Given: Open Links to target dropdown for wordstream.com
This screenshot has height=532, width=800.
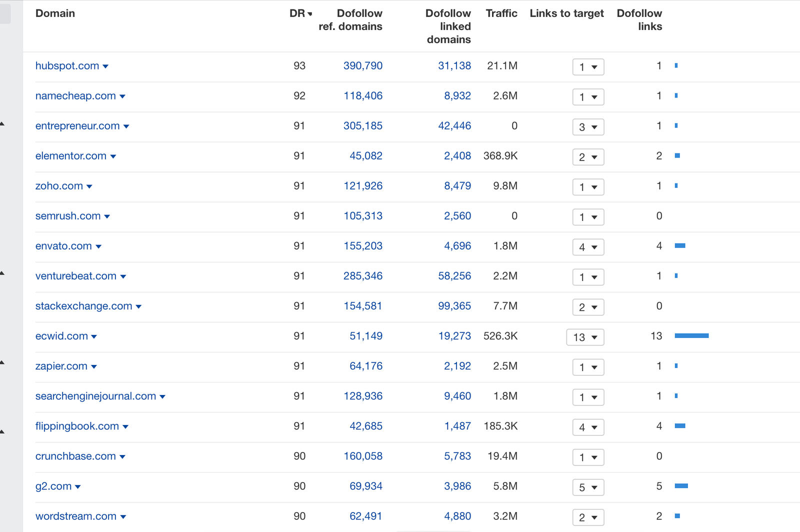Looking at the screenshot, I should pos(588,517).
